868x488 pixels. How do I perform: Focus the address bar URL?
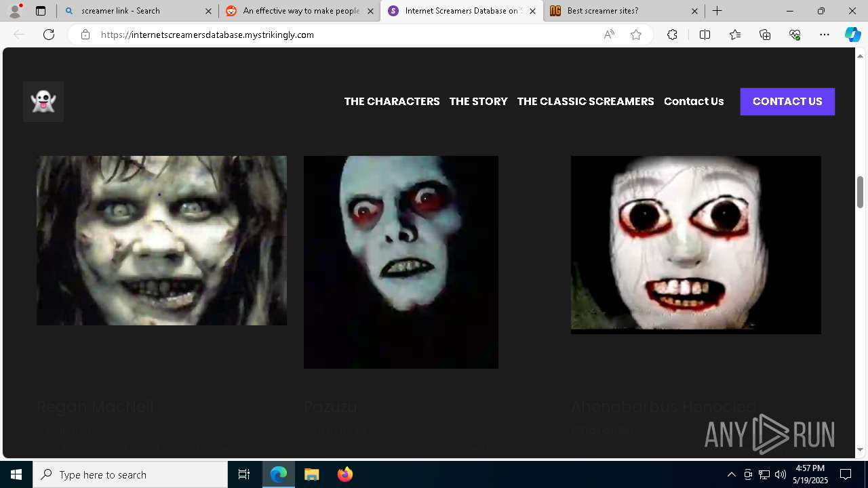207,35
